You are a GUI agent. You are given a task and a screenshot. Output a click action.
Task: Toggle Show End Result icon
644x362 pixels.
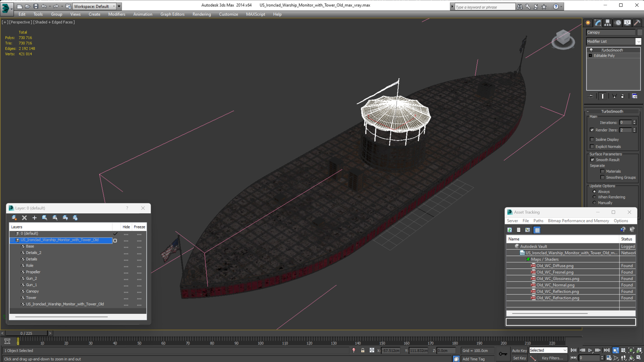click(602, 96)
